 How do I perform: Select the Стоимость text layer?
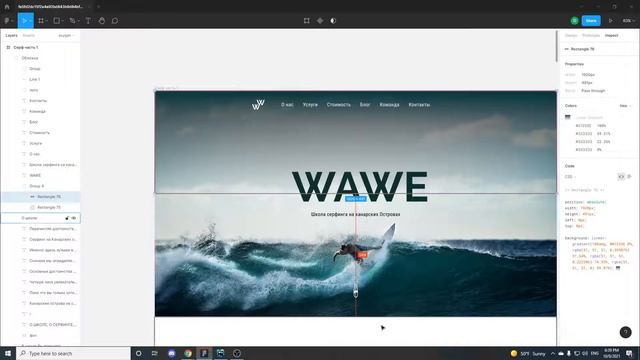point(41,133)
